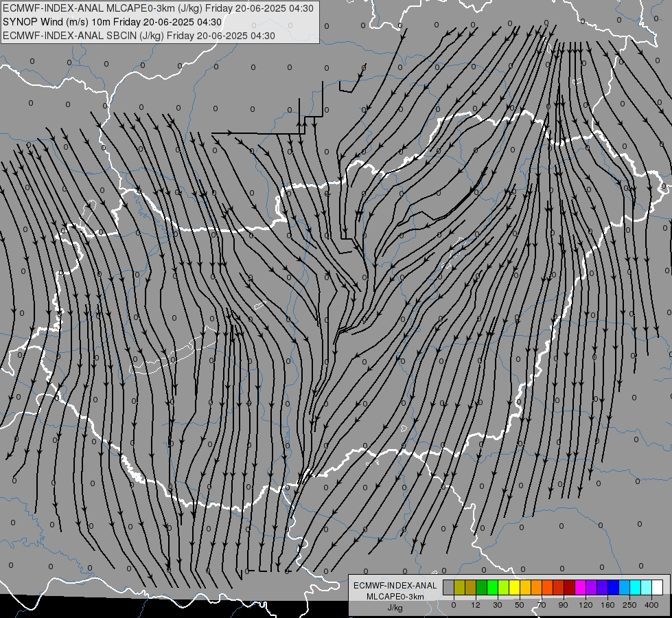This screenshot has width=672, height=618.
Task: Click the legend value label 12
Action: [476, 605]
